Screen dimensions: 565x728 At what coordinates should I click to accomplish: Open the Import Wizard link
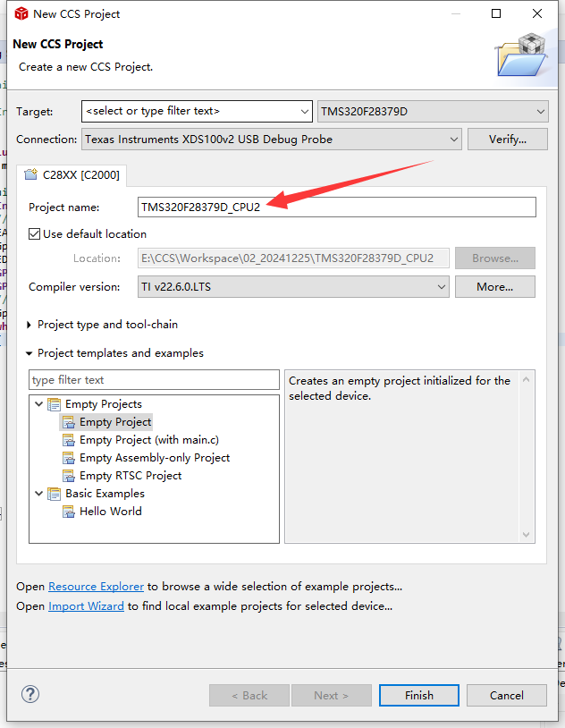click(x=87, y=605)
